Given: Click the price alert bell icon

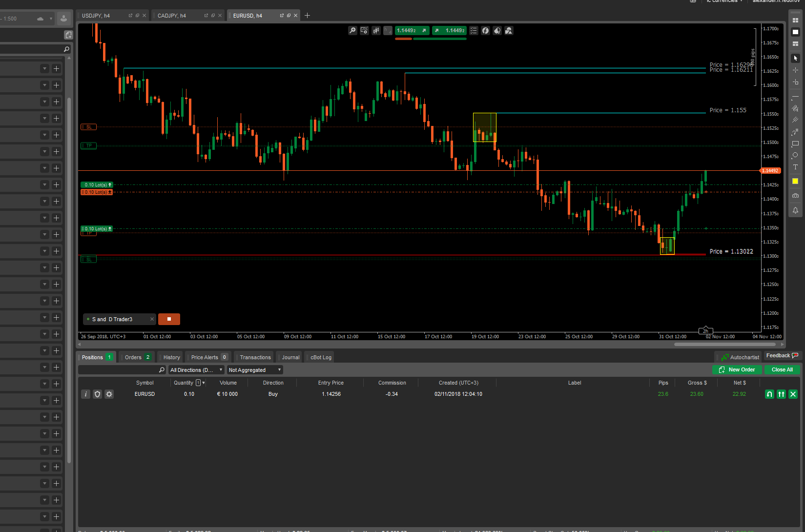Looking at the screenshot, I should (795, 210).
